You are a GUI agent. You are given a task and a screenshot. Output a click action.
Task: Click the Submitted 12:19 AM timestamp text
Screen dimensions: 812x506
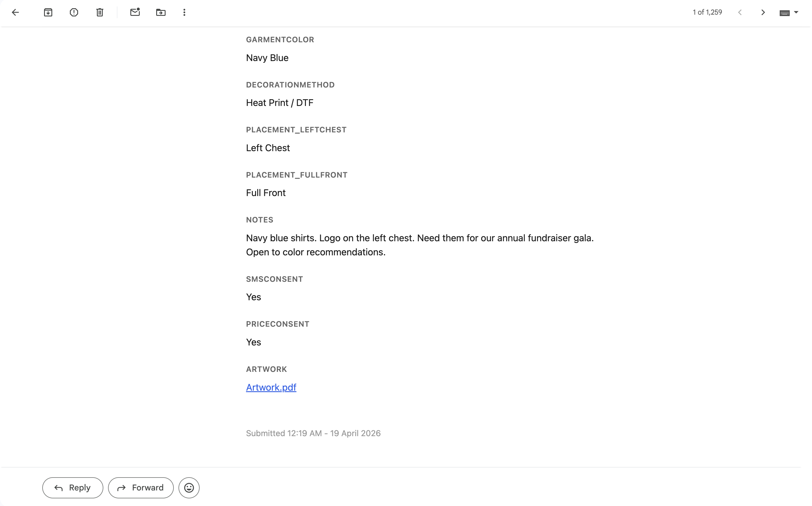pyautogui.click(x=313, y=433)
